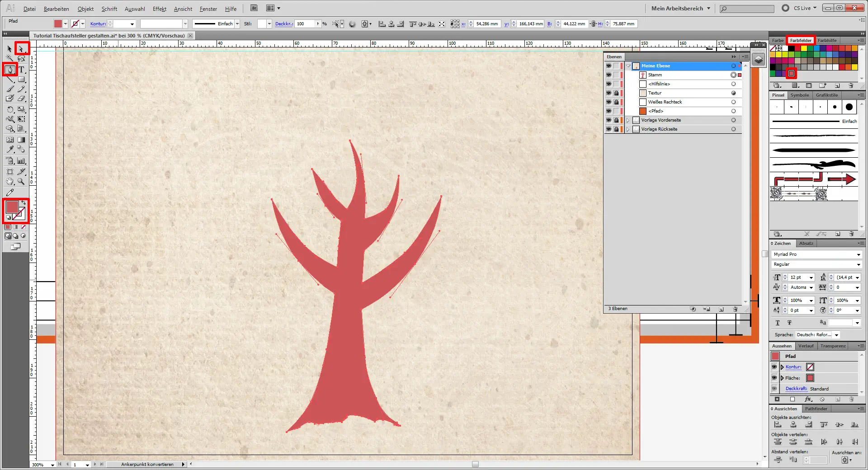Screen dimensions: 868x470
Task: Hide the Stamm layer visibility eye
Action: pyautogui.click(x=609, y=75)
